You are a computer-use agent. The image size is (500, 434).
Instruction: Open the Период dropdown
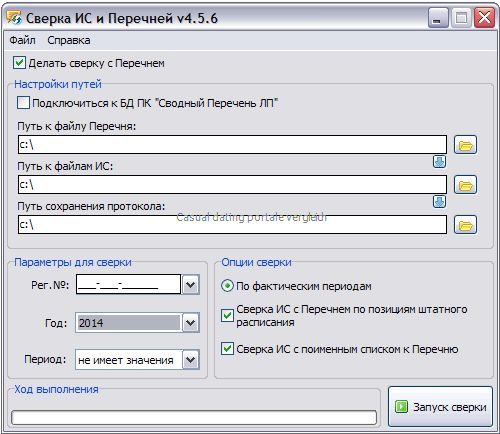coord(191,359)
